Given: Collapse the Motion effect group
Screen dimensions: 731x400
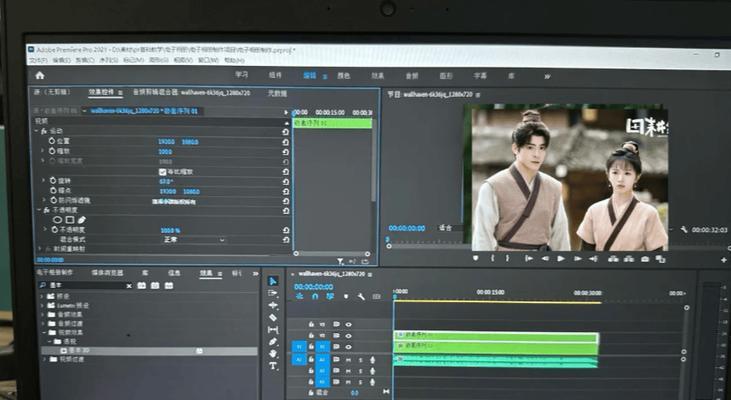Looking at the screenshot, I should coord(37,131).
